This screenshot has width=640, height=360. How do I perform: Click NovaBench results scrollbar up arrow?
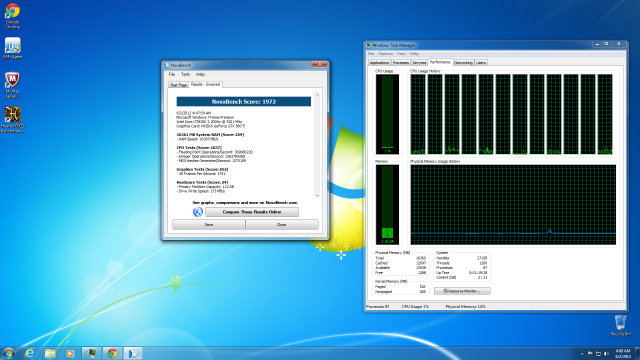[317, 95]
